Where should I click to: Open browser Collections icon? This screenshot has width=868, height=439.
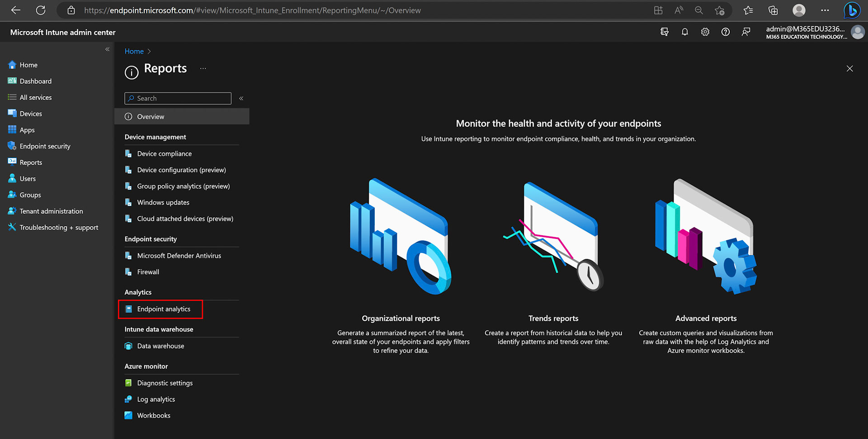coord(773,10)
